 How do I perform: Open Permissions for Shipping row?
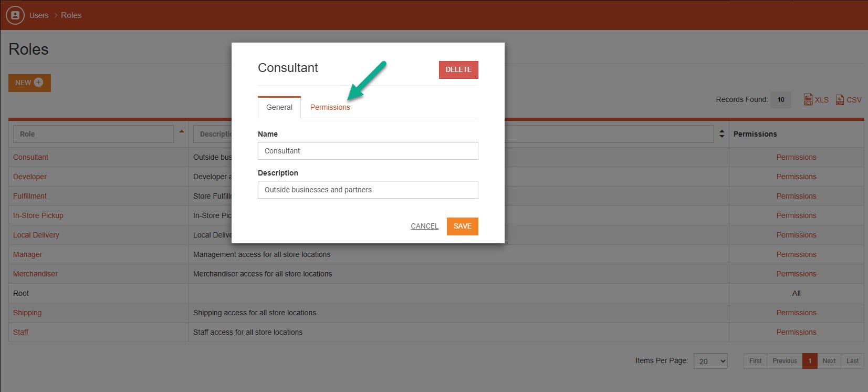coord(796,313)
